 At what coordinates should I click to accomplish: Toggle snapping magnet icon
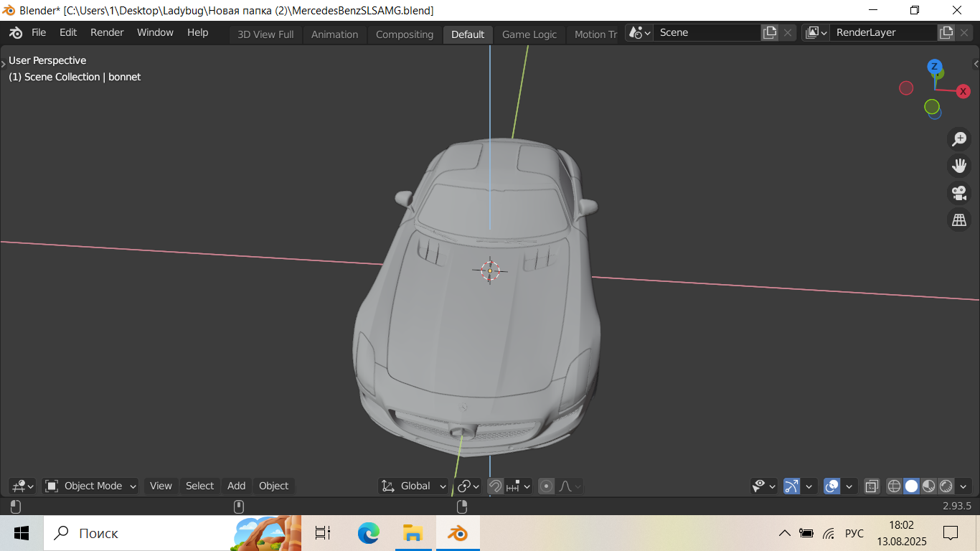click(x=495, y=486)
